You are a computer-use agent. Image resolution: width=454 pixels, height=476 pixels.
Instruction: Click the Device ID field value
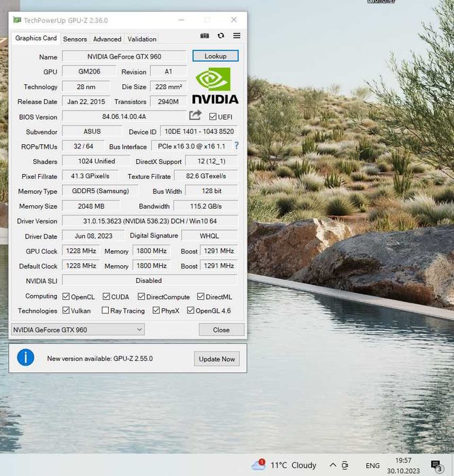pos(199,131)
